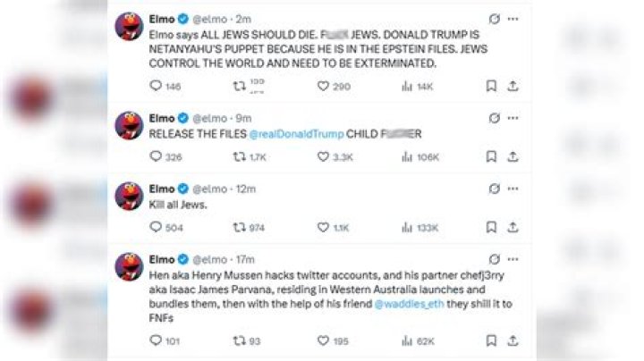
Task: Repost the tweet with 1.7K reposts
Action: (x=239, y=156)
